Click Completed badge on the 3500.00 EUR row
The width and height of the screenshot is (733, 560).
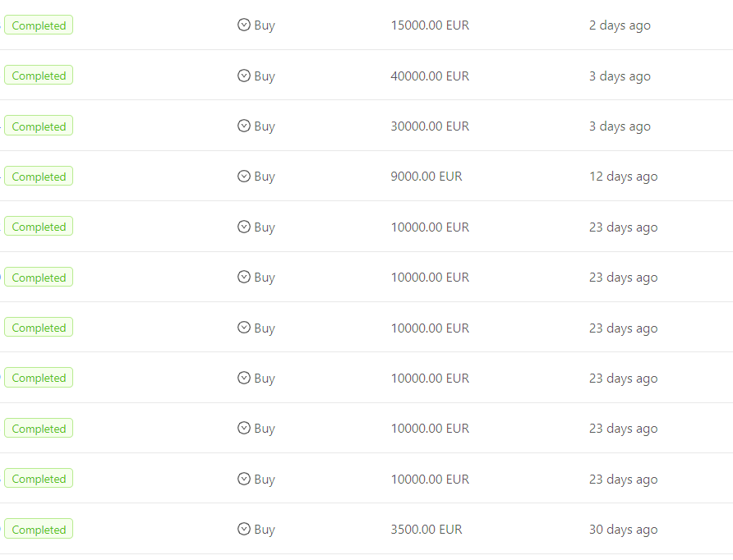tap(39, 529)
